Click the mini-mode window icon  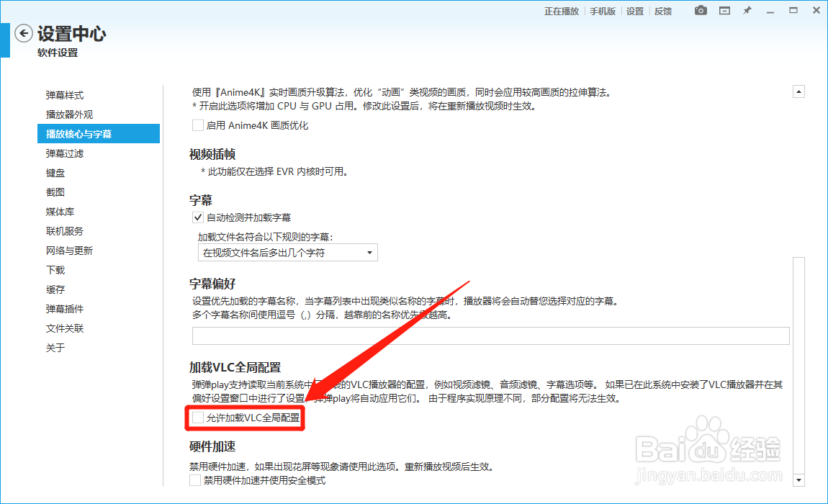tap(724, 11)
